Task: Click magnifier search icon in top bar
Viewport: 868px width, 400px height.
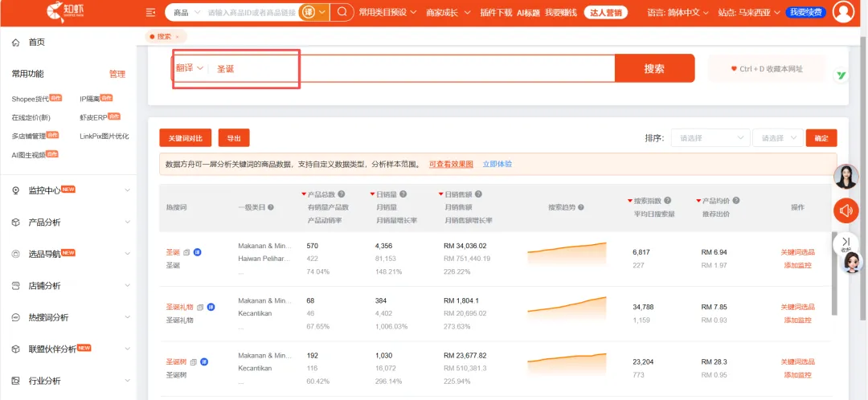Action: tap(342, 11)
